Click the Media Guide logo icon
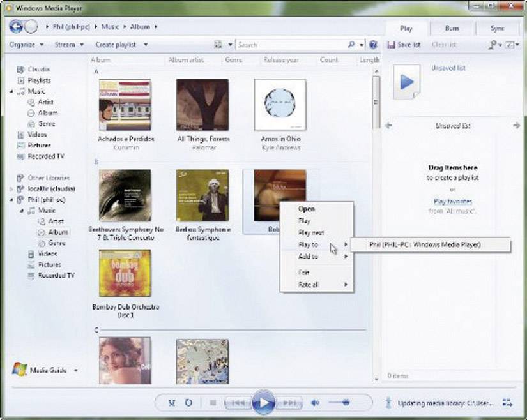Image resolution: width=527 pixels, height=420 pixels. pos(20,370)
